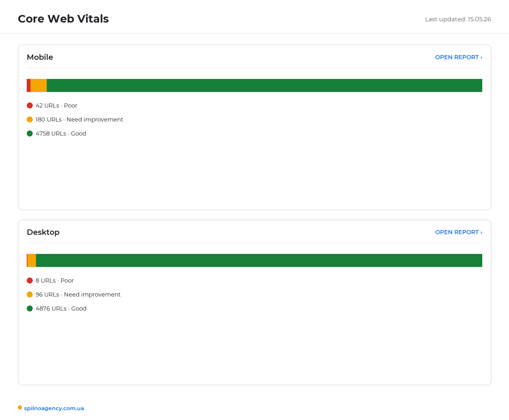Open the Mobile report link
The height and width of the screenshot is (420, 509).
[458, 57]
